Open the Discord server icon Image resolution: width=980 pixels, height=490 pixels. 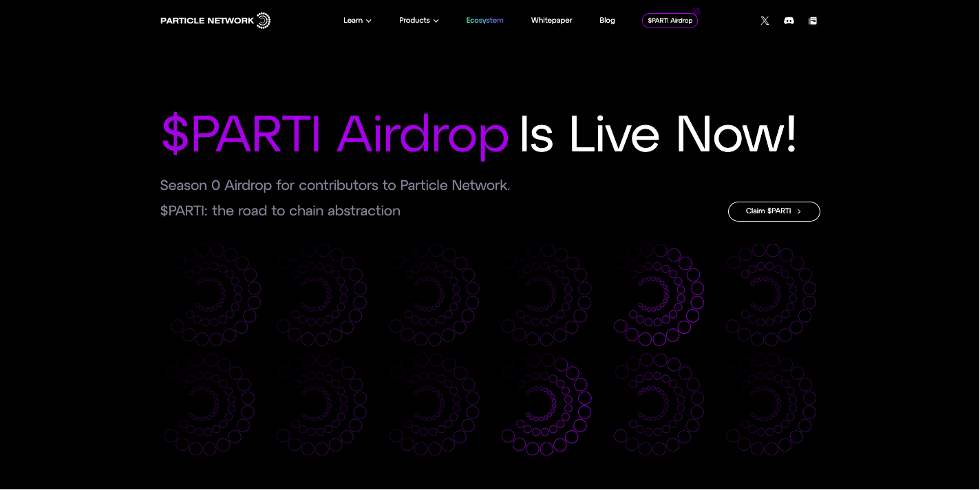pyautogui.click(x=789, y=21)
